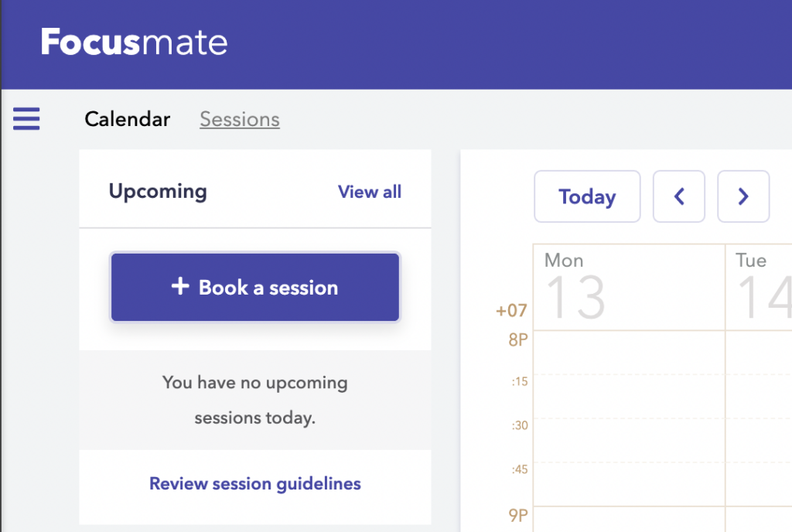Viewport: 792px width, 532px height.
Task: Navigate to the previous week with the left chevron
Action: point(678,196)
